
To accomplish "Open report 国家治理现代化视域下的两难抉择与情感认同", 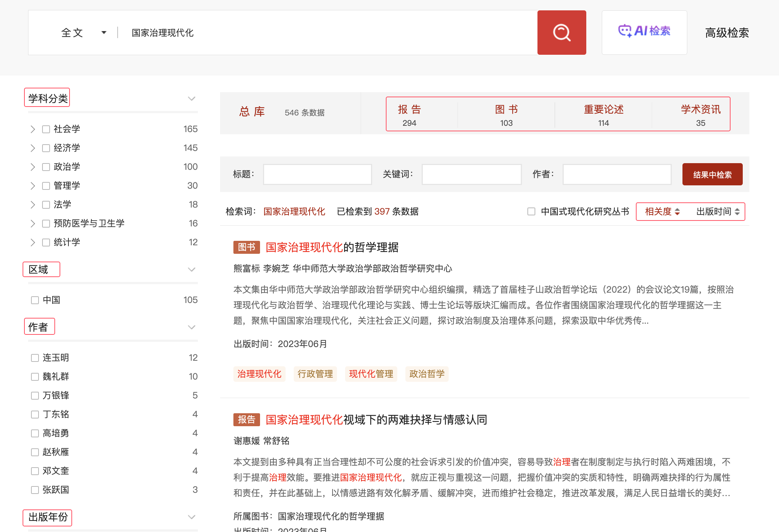I will [x=376, y=420].
